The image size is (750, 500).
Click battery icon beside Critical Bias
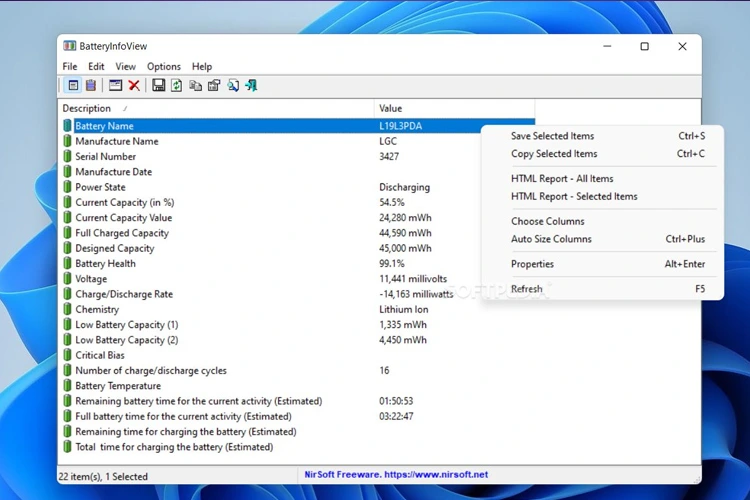[67, 355]
